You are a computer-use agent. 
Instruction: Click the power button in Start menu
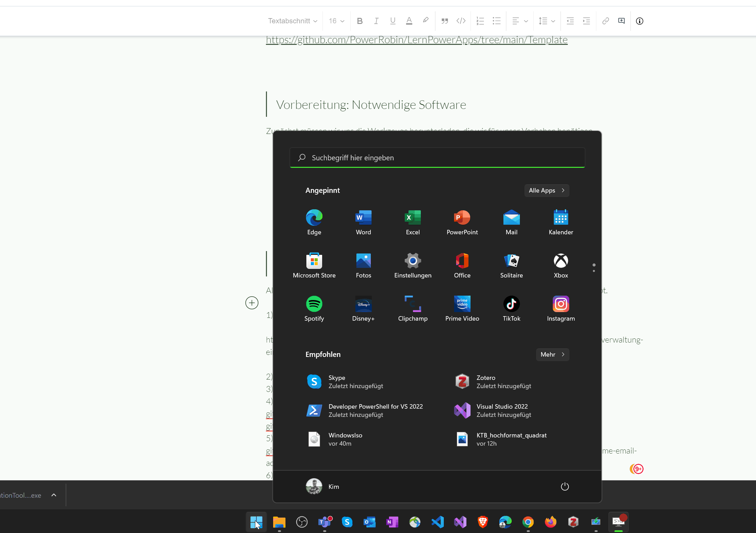(564, 486)
